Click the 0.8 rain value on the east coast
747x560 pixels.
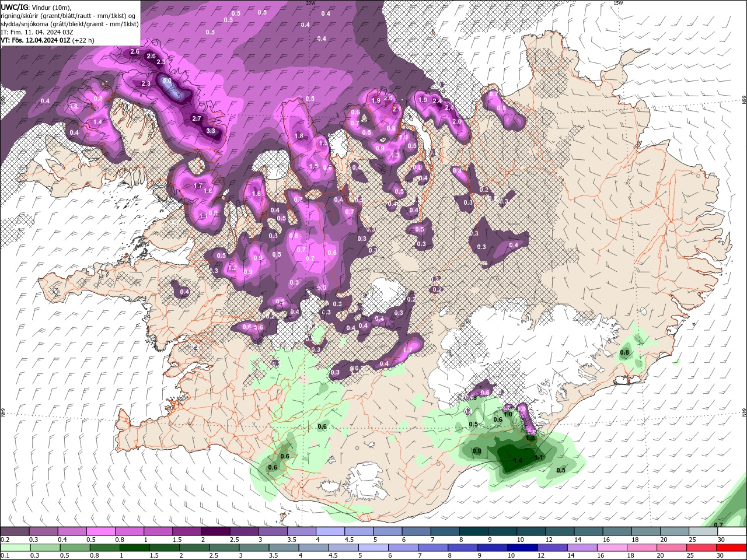click(x=624, y=352)
